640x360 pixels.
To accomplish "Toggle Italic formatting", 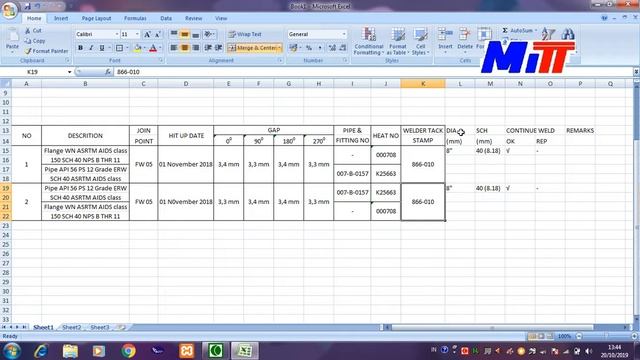I will pos(91,48).
